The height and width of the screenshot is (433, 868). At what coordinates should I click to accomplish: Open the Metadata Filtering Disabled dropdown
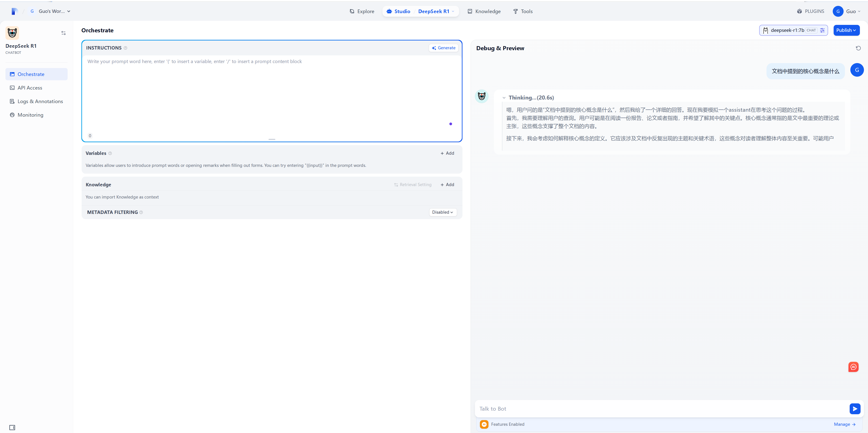[442, 212]
